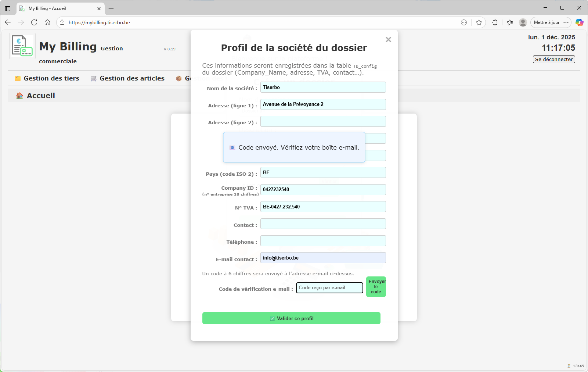Click the folder icon next to Gestion des tiers

coord(17,78)
